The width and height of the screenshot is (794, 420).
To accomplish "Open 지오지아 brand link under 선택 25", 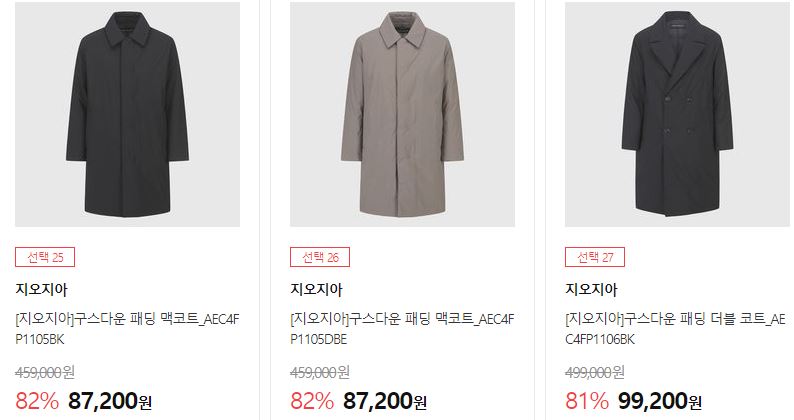I will [42, 289].
